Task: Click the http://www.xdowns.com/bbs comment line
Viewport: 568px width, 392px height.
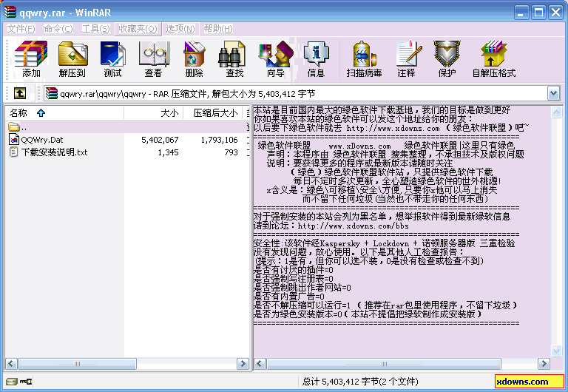Action: point(354,226)
